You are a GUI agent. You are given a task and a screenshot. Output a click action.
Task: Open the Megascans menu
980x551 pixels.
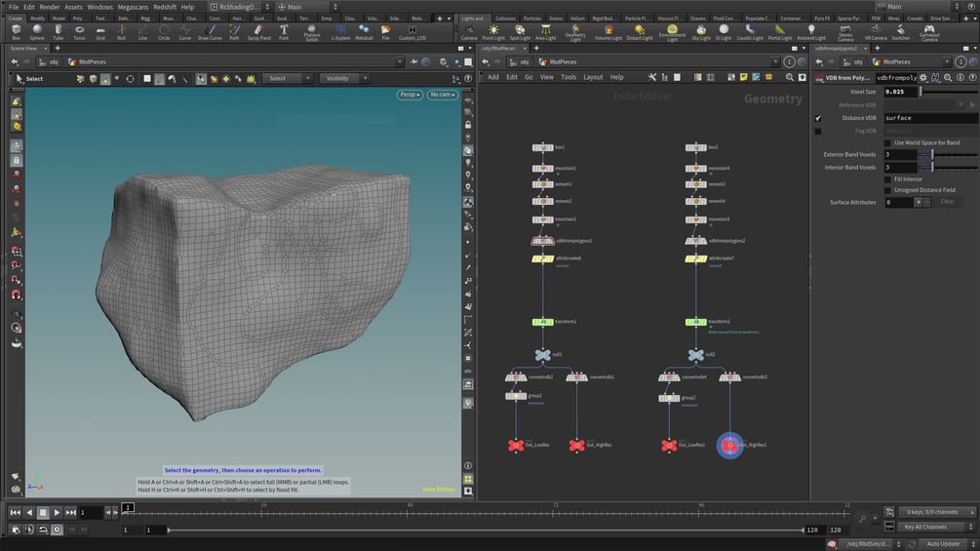(x=133, y=7)
